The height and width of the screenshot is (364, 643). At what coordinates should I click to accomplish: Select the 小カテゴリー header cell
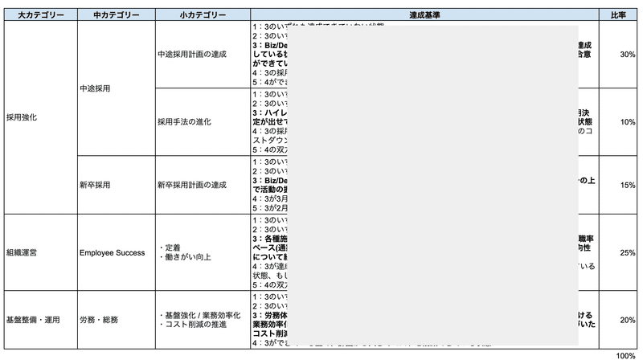pyautogui.click(x=203, y=15)
